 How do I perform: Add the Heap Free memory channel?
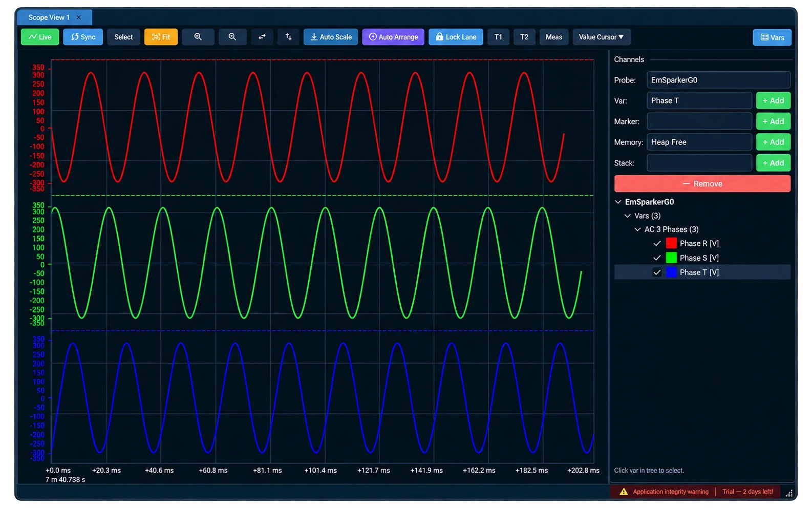tap(773, 142)
